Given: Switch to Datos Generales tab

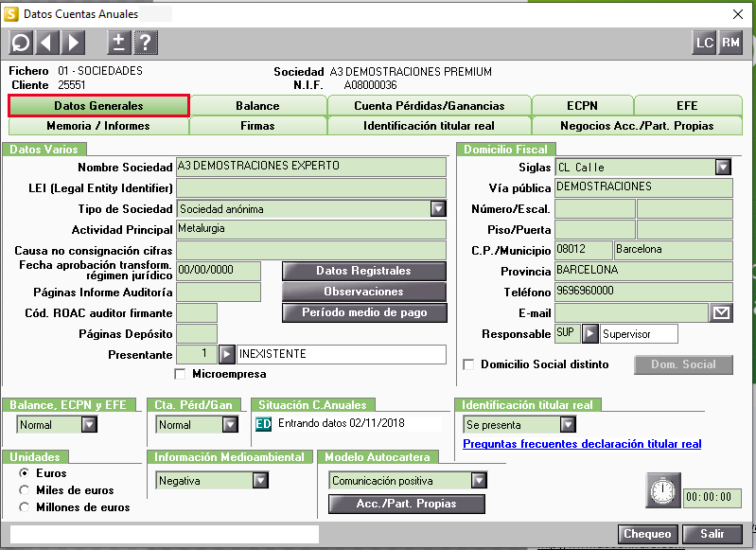Looking at the screenshot, I should coord(98,106).
